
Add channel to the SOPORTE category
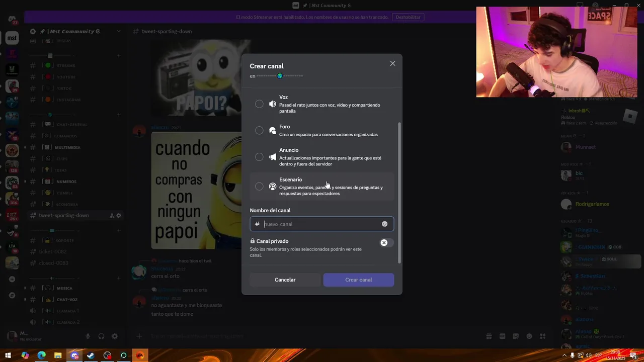click(x=119, y=230)
